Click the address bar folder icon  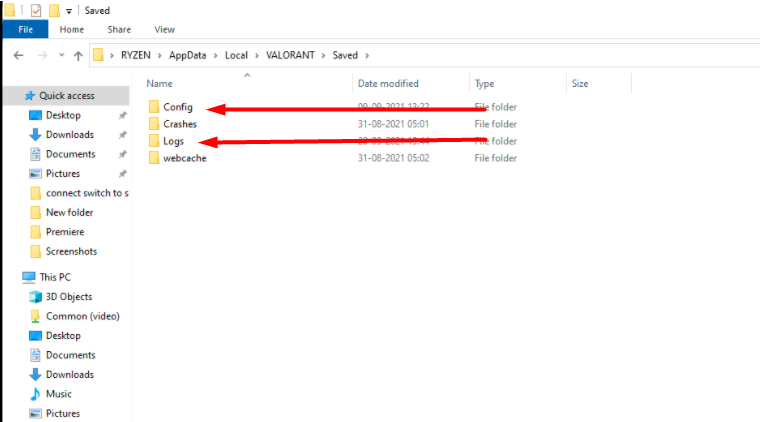coord(98,55)
